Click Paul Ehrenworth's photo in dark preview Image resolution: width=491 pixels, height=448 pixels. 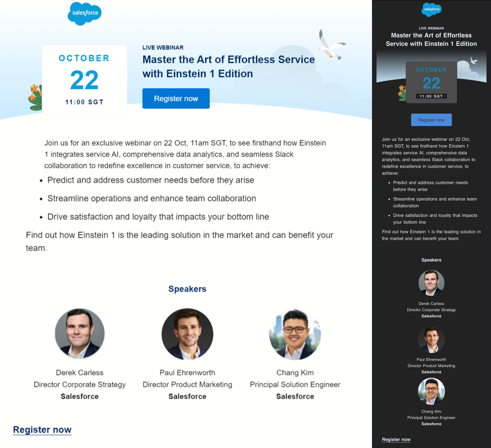click(x=431, y=340)
